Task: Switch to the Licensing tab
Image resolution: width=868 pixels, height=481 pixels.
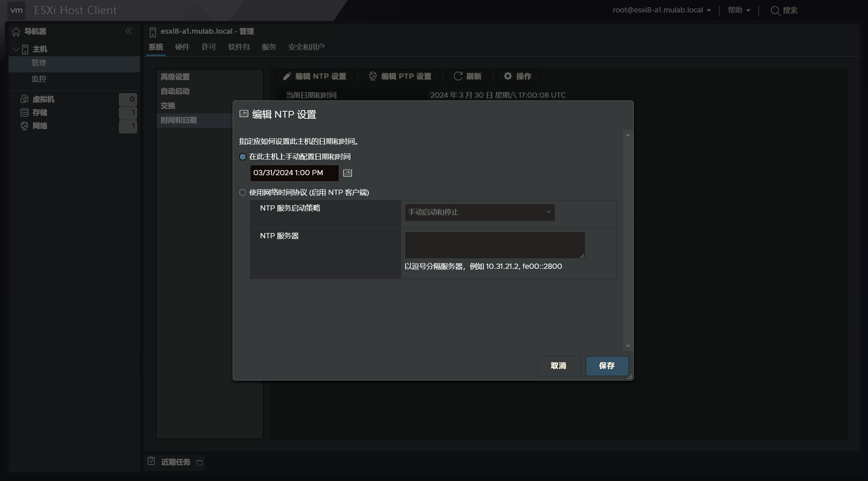Action: point(209,47)
